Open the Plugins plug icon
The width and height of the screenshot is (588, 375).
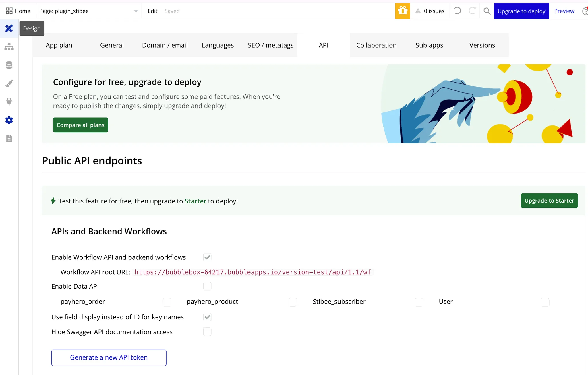[x=9, y=102]
